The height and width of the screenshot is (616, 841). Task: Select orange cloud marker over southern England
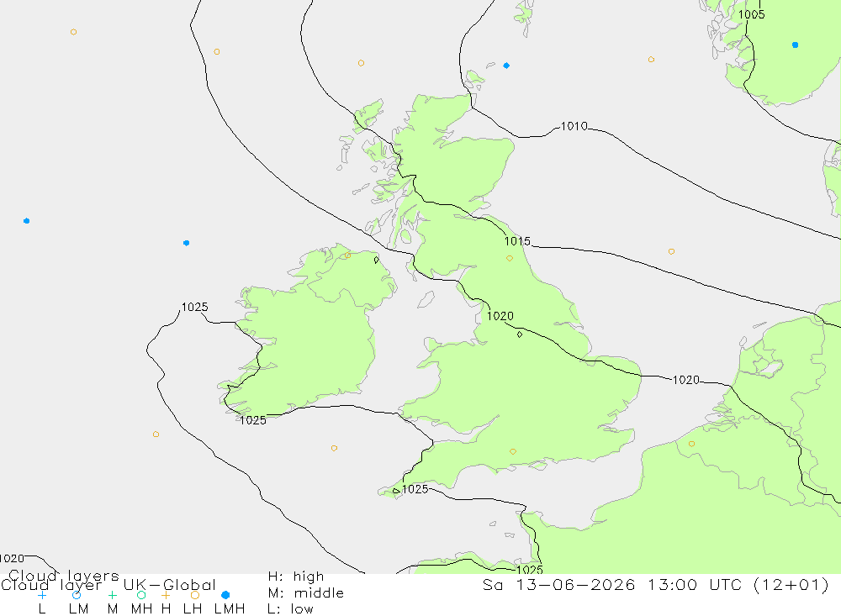pos(513,451)
